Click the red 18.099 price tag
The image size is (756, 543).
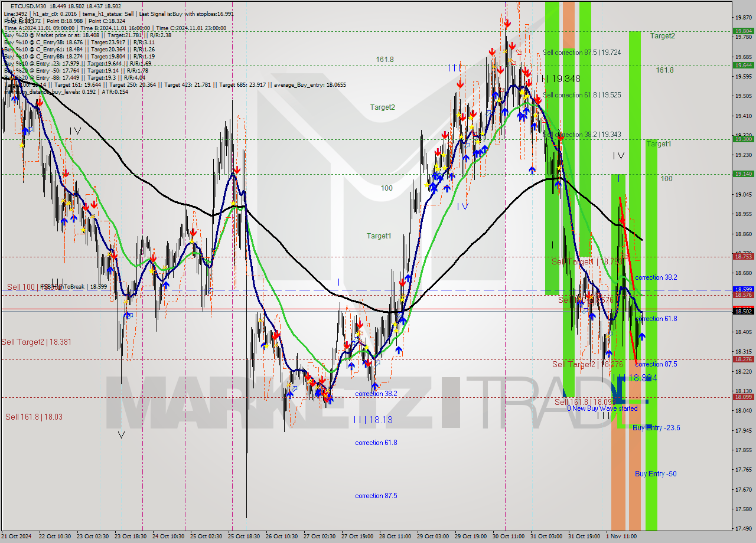(743, 397)
